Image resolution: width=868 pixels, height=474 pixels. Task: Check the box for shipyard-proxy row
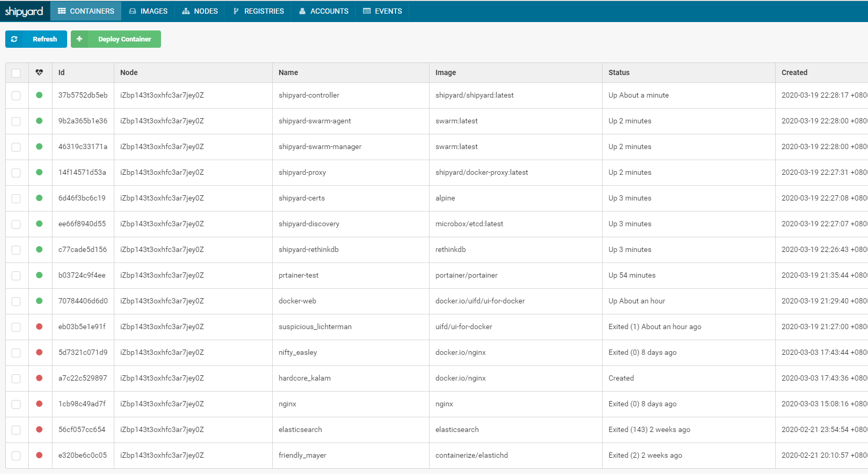pyautogui.click(x=16, y=173)
